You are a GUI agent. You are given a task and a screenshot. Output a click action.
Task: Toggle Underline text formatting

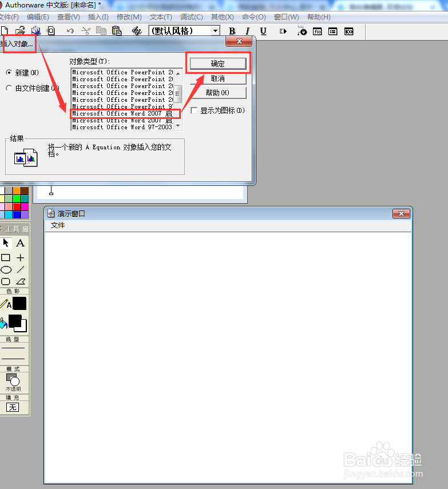click(263, 31)
